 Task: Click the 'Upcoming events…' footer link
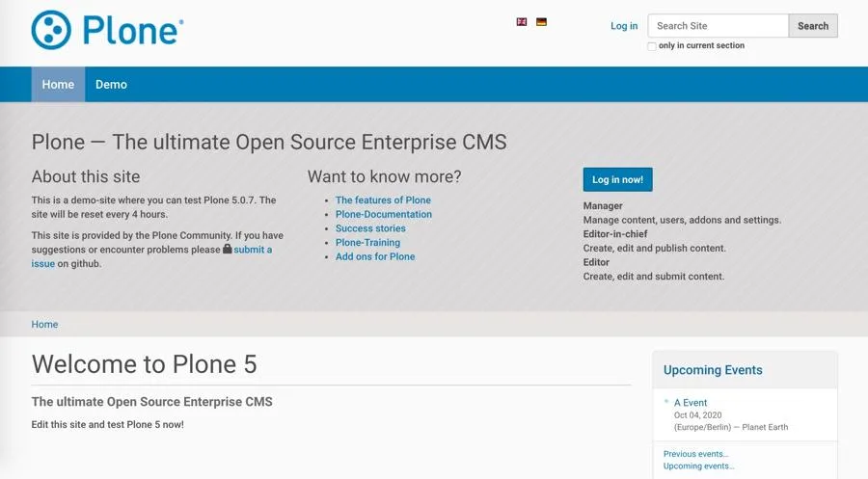click(698, 466)
